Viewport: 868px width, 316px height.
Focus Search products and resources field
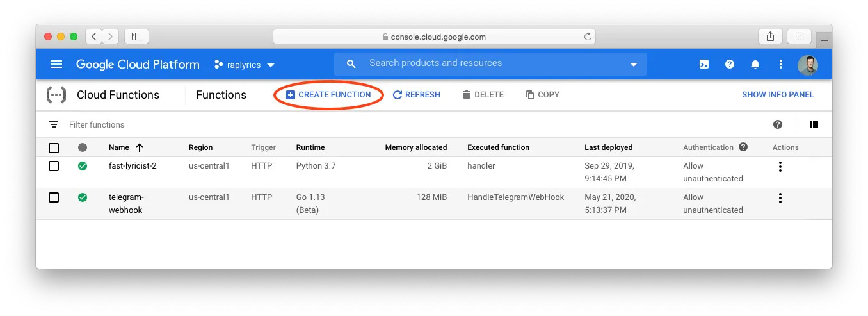click(x=490, y=63)
